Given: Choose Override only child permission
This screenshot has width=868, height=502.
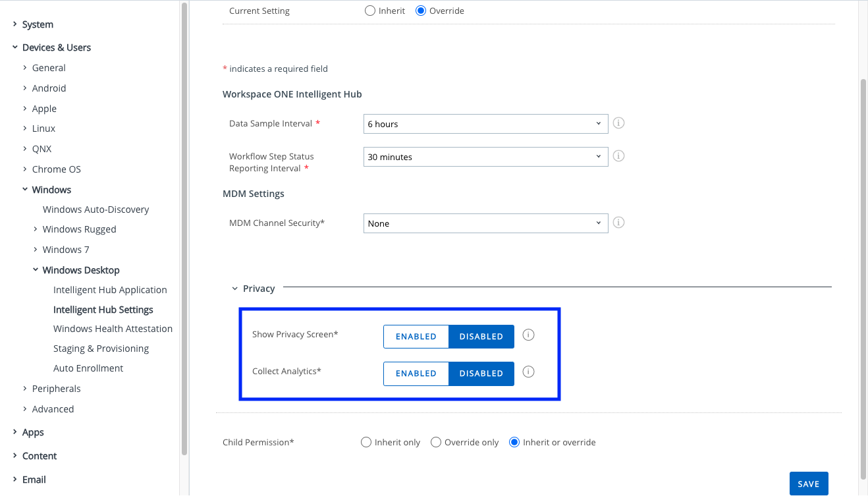Looking at the screenshot, I should tap(436, 442).
